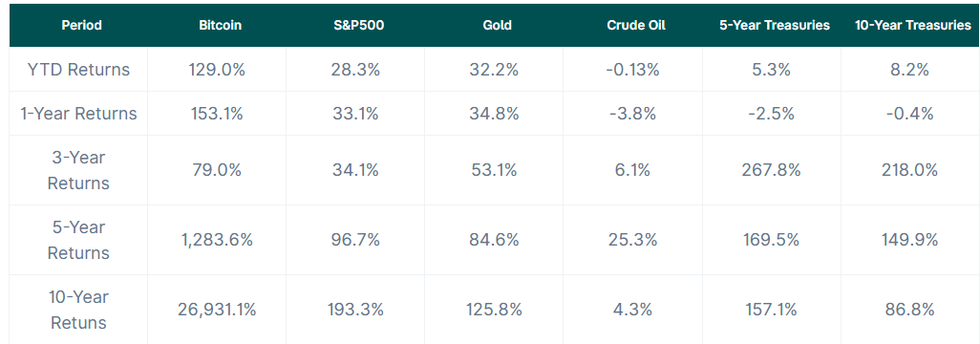Select the 3-Year Returns row label
980x344 pixels.
(78, 171)
